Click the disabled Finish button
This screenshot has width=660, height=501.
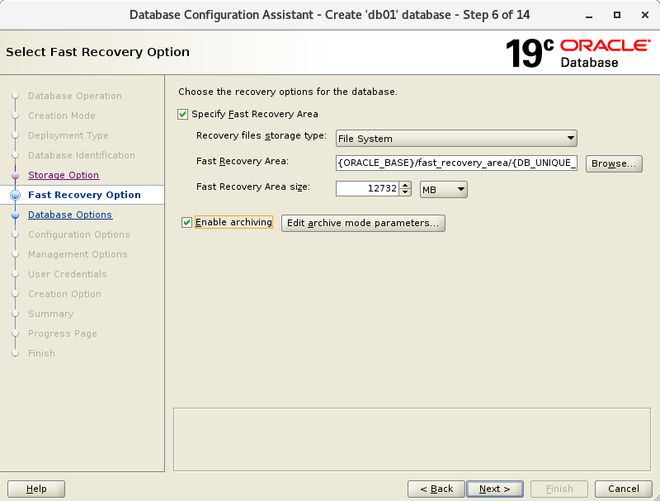(559, 489)
